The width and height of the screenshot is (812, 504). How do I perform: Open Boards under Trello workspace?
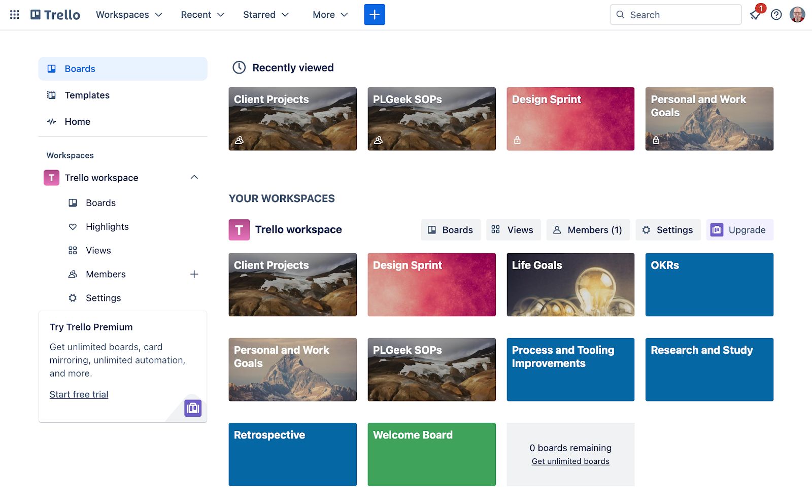pyautogui.click(x=100, y=203)
